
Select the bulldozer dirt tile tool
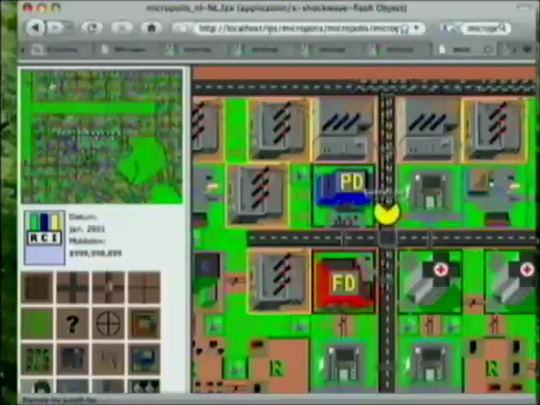coord(37,287)
